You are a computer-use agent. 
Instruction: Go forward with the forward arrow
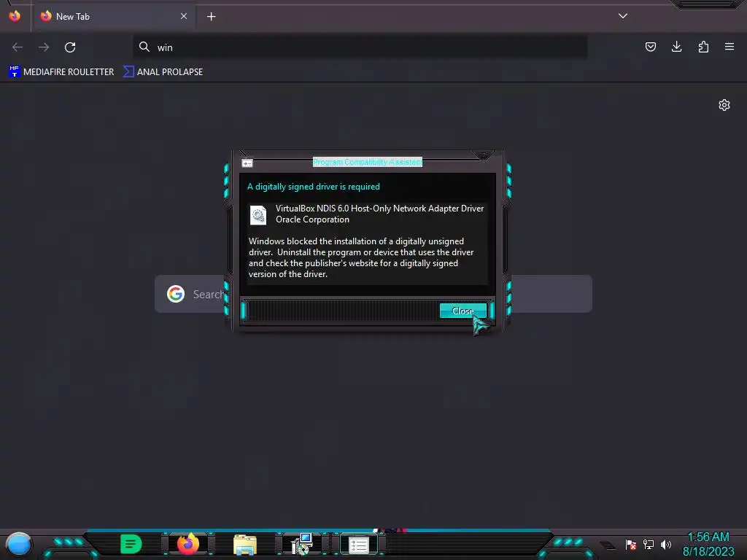click(44, 47)
